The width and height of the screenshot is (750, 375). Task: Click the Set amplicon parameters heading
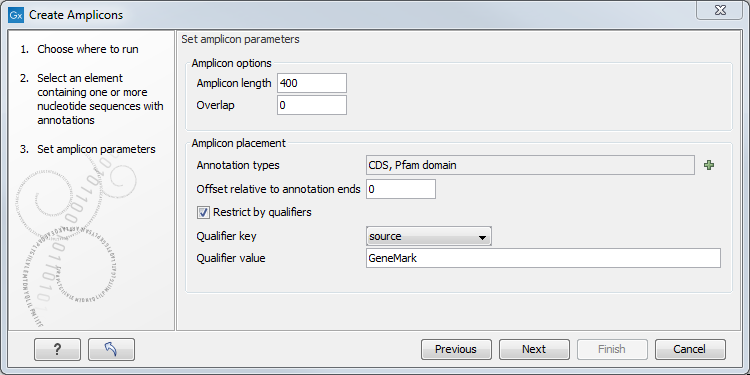tap(241, 39)
